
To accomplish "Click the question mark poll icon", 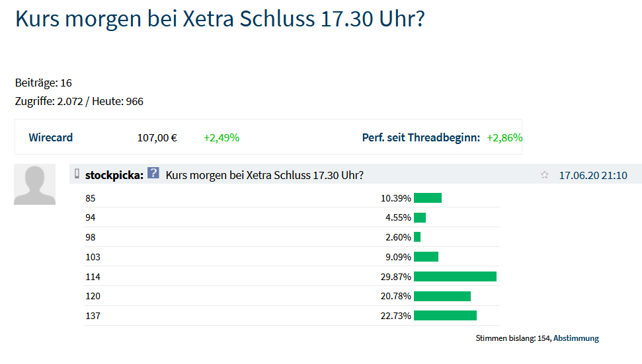I will click(153, 174).
